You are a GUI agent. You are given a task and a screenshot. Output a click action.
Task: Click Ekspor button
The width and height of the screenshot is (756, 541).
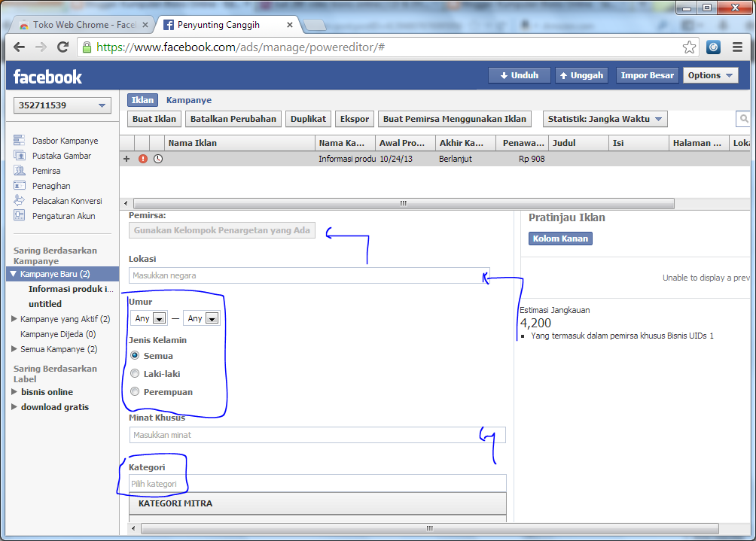click(x=355, y=119)
